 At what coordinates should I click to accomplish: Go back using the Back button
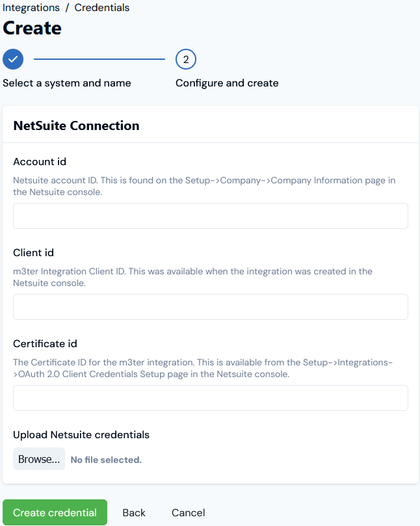(x=134, y=512)
